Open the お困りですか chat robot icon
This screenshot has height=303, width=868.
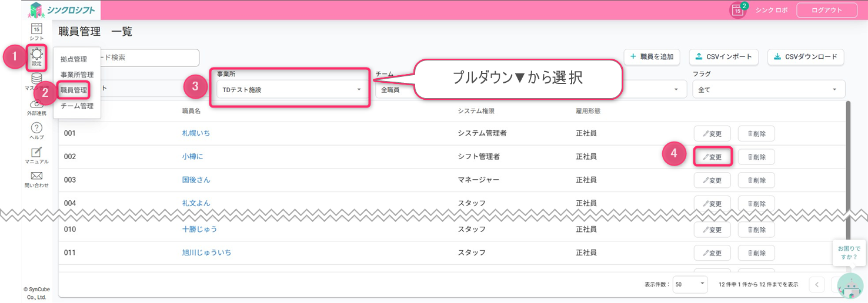click(850, 287)
